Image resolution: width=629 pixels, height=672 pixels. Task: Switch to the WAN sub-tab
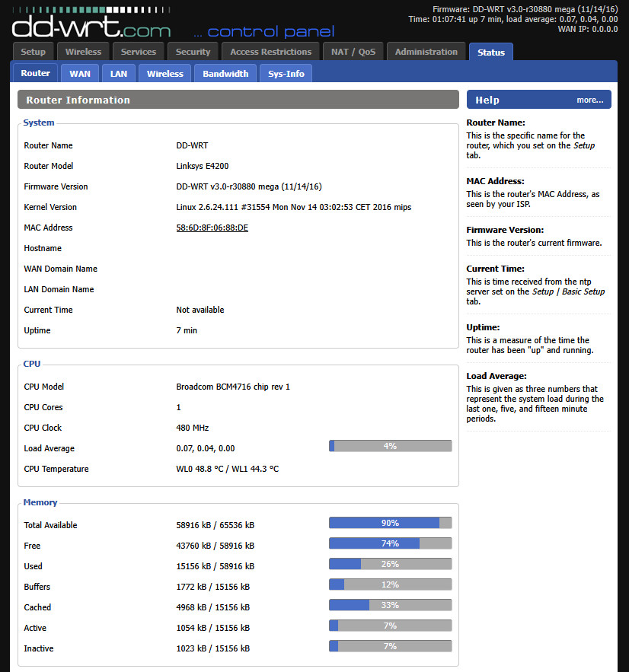pos(79,74)
